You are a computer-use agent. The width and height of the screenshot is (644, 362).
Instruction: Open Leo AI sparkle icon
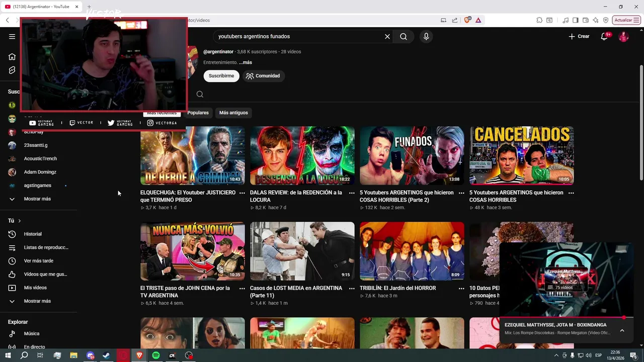pos(596,20)
